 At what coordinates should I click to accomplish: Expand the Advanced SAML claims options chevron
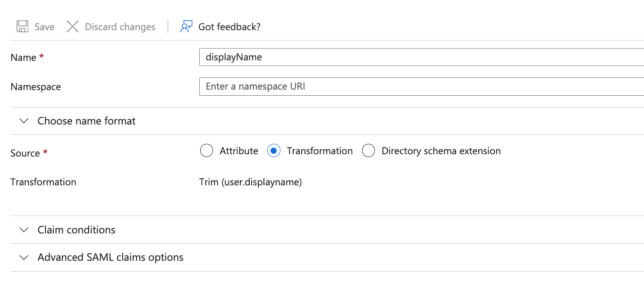click(x=24, y=257)
